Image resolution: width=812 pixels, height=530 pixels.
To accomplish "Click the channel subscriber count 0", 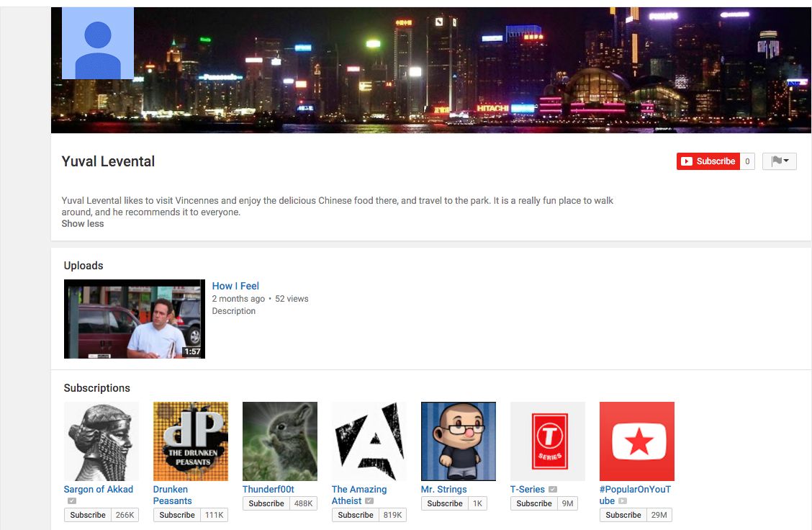I will tap(746, 161).
